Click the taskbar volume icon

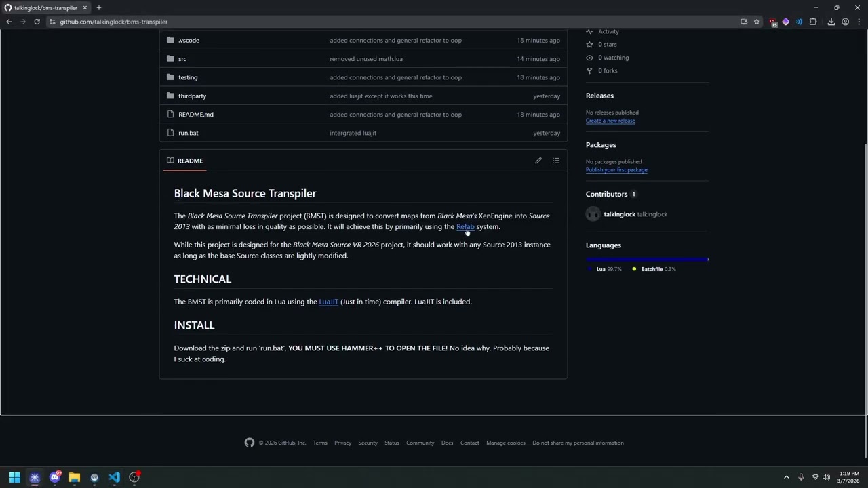coord(826,477)
